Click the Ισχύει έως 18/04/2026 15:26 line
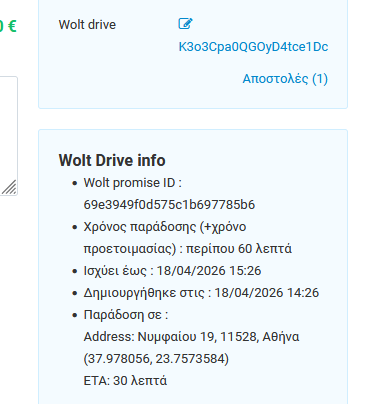 [172, 271]
